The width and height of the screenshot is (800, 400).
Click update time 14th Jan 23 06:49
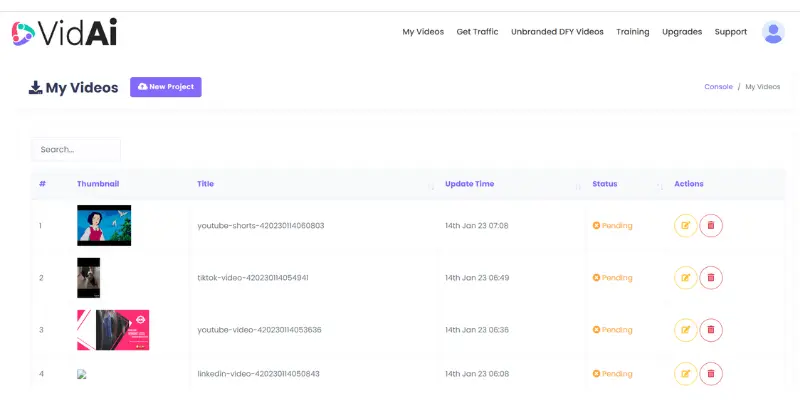coord(477,278)
